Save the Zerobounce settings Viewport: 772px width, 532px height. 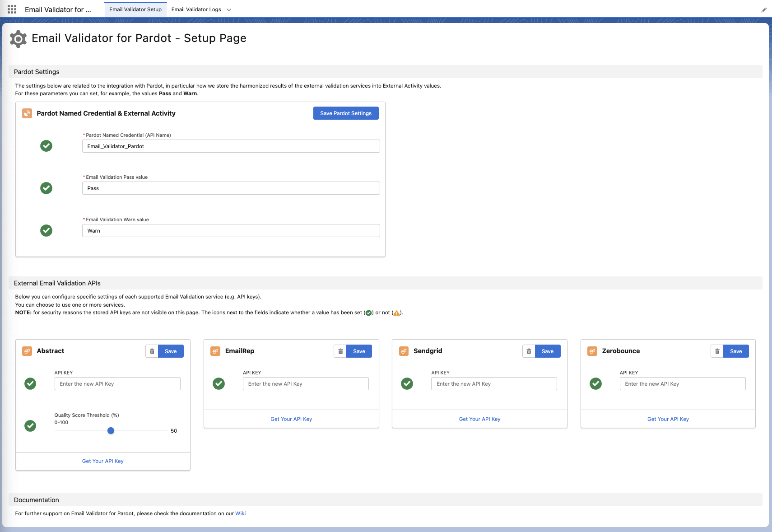(736, 351)
